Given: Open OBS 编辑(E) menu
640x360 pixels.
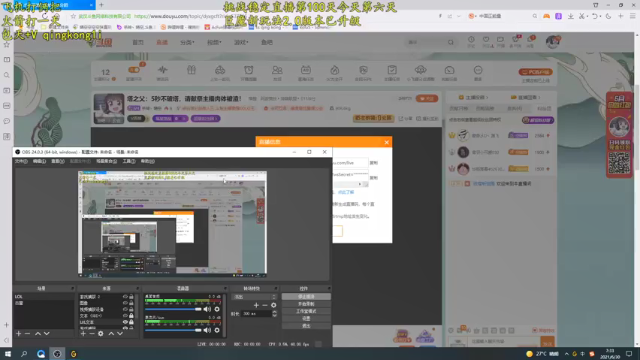Looking at the screenshot, I should point(40,161).
